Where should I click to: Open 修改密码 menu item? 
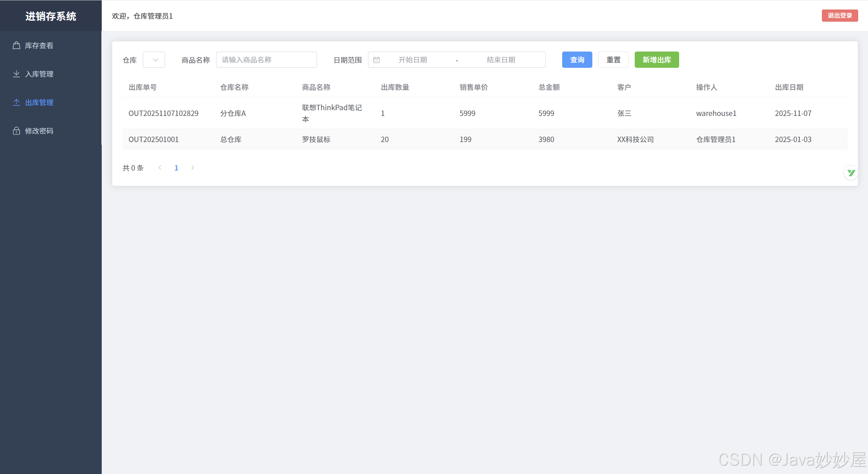pyautogui.click(x=51, y=131)
